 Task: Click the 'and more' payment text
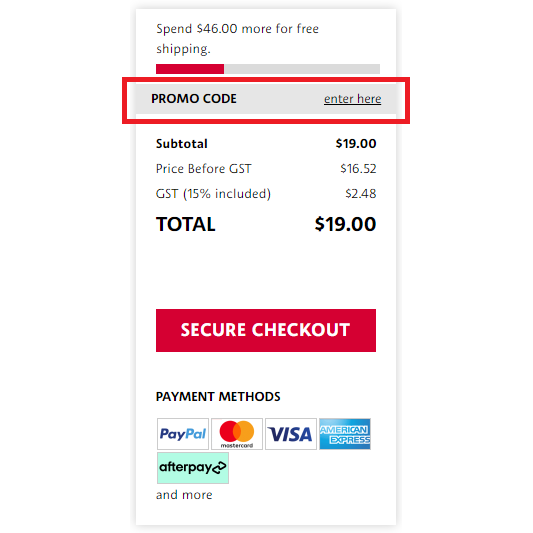coord(184,495)
